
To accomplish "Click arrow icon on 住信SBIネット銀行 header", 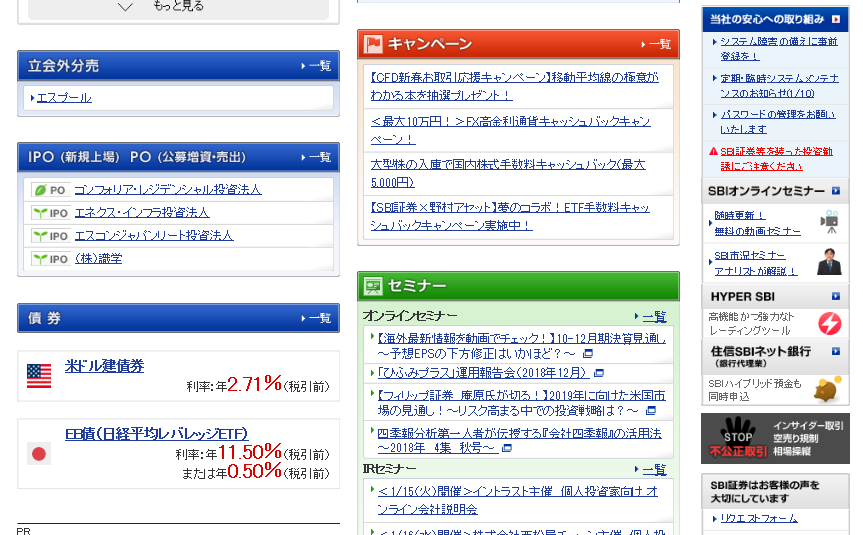I will (836, 351).
